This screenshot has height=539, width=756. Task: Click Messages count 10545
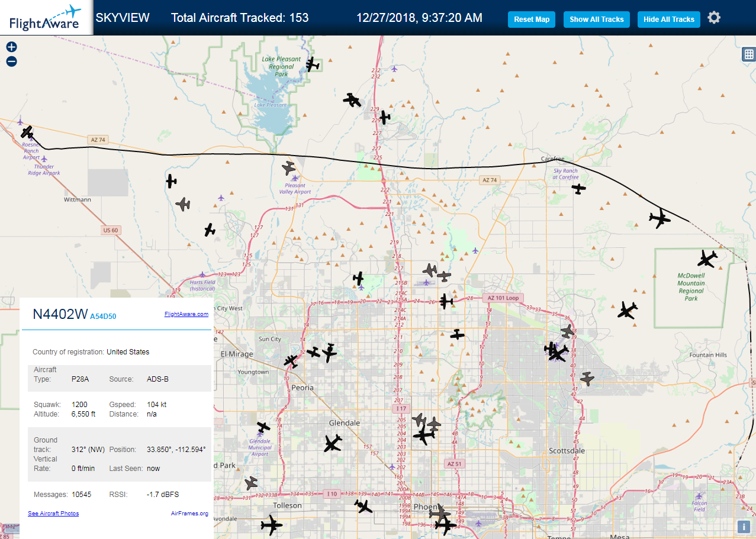[81, 494]
